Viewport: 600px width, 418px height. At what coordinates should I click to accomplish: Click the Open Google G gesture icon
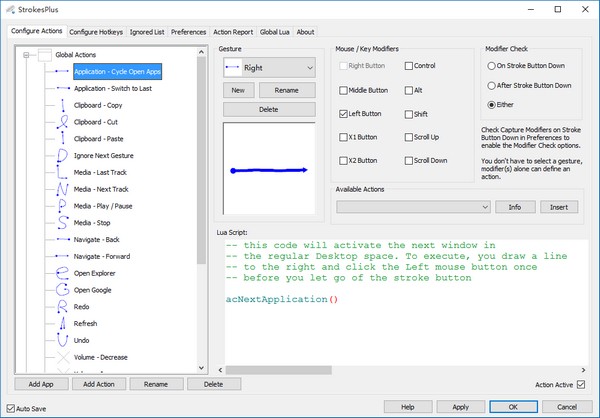click(62, 290)
